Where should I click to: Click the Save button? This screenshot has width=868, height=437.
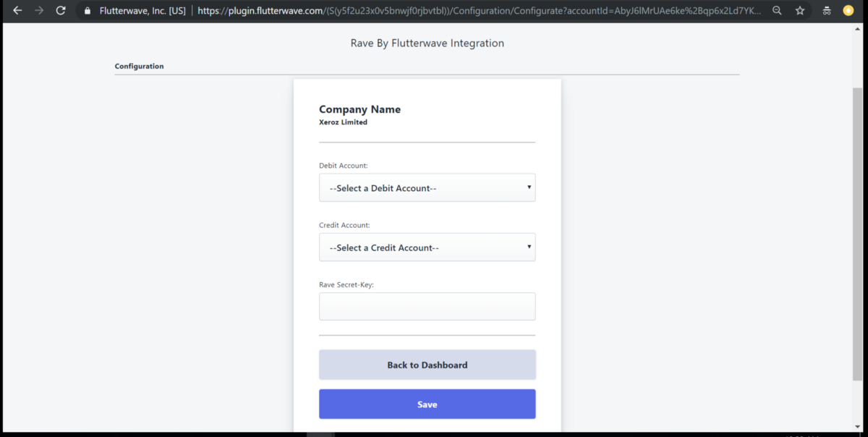(x=427, y=404)
